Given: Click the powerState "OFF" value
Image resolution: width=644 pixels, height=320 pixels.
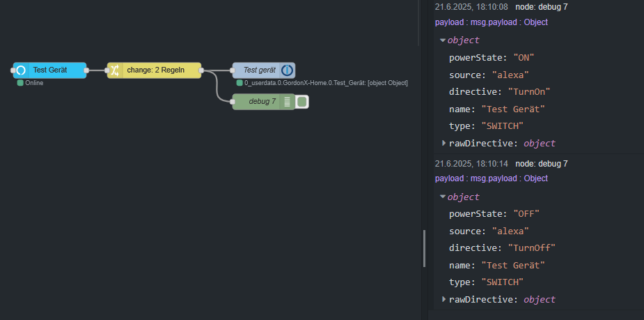Looking at the screenshot, I should point(526,213).
